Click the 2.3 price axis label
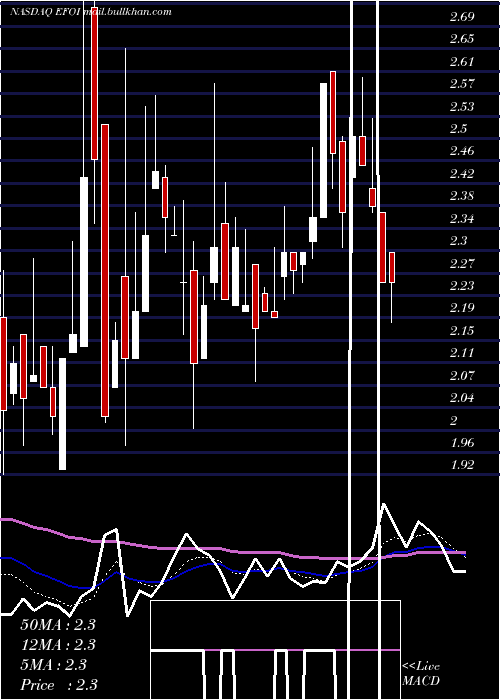The height and width of the screenshot is (700, 500). coord(458,241)
